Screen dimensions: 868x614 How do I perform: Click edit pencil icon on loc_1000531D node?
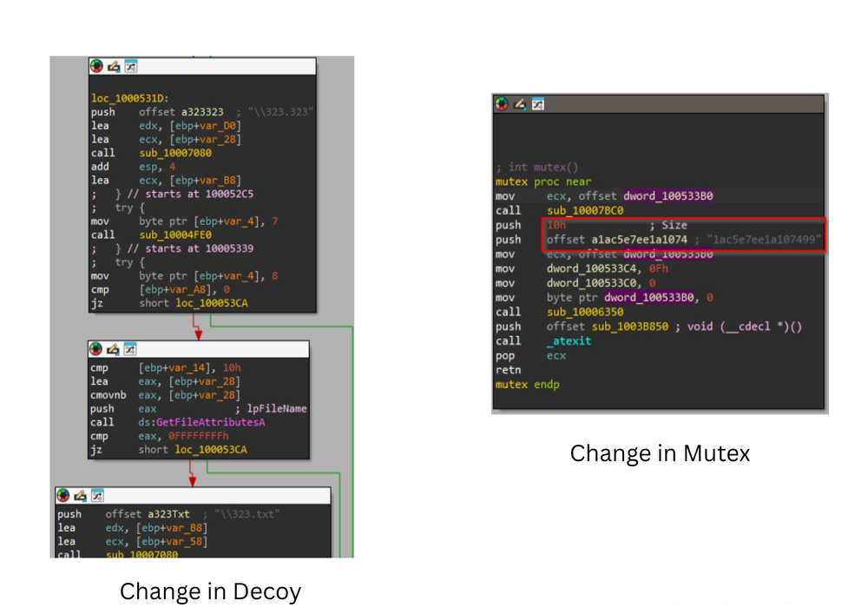pyautogui.click(x=114, y=66)
